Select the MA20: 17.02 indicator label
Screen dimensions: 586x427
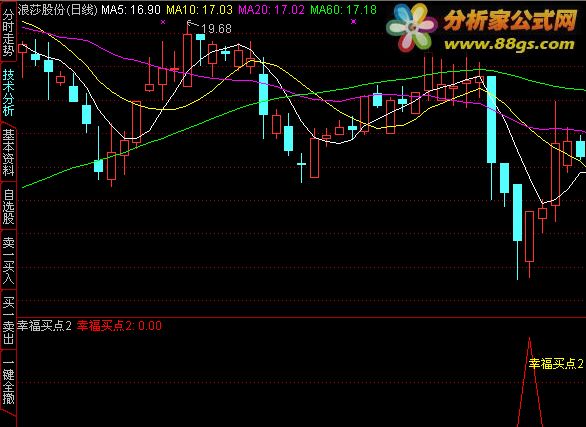tap(271, 10)
